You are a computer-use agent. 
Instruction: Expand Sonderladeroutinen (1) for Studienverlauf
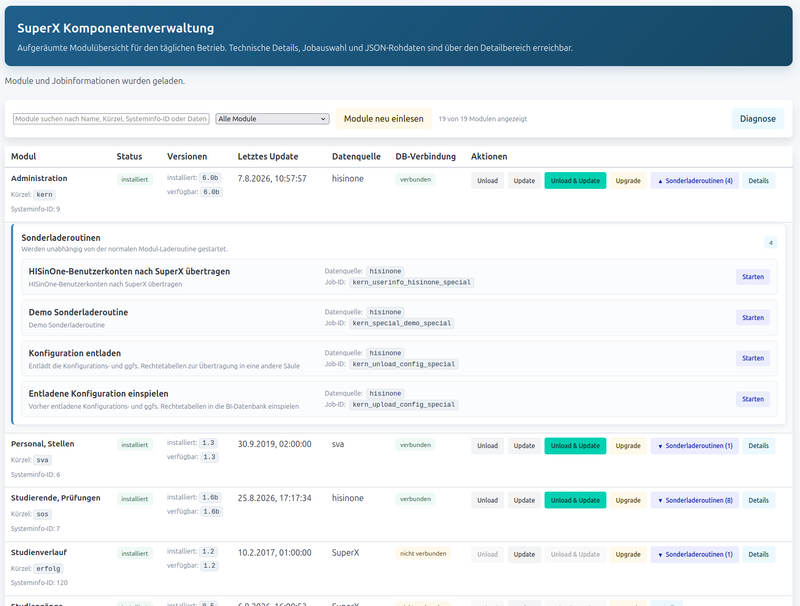tap(694, 554)
